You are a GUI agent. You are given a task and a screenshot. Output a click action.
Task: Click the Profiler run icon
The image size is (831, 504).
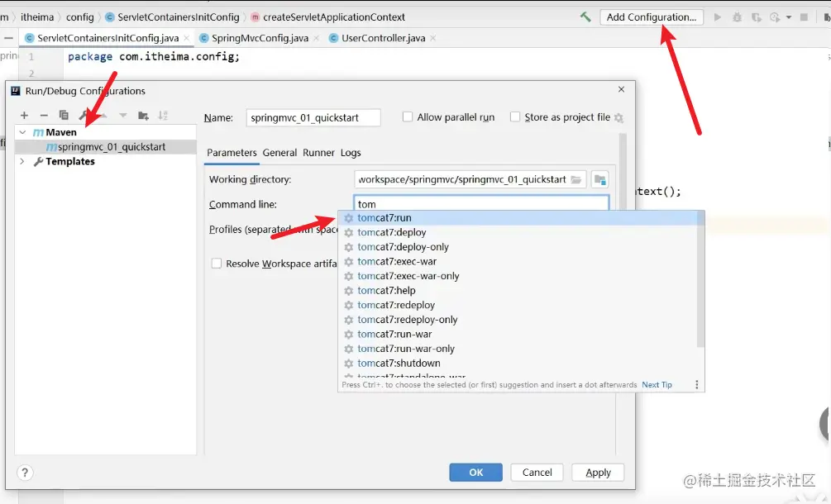pos(775,17)
